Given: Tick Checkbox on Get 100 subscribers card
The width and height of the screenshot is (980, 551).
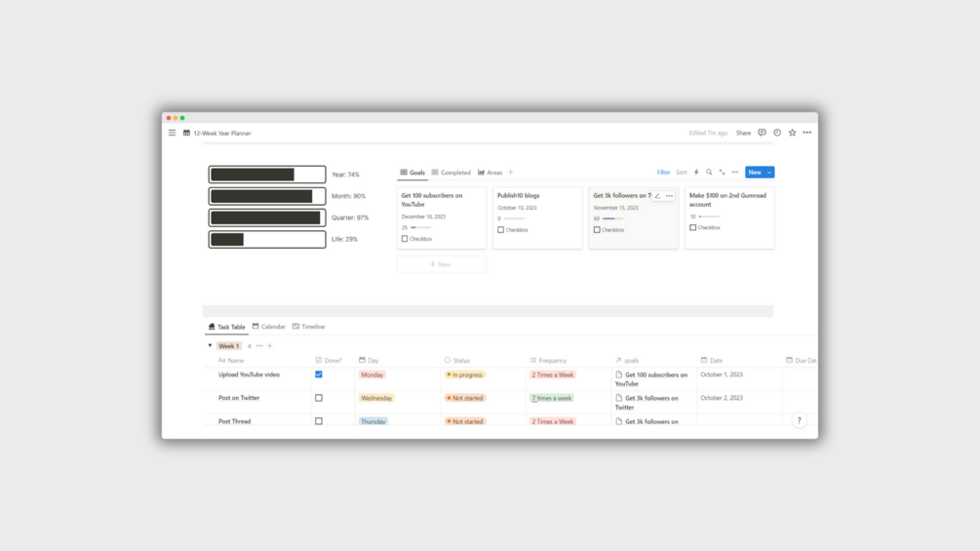Looking at the screenshot, I should (405, 239).
